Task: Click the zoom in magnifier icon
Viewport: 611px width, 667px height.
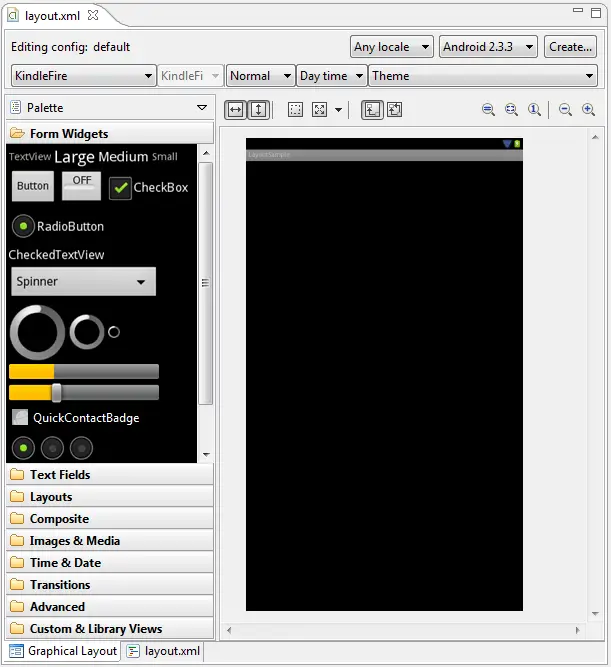Action: [x=588, y=110]
